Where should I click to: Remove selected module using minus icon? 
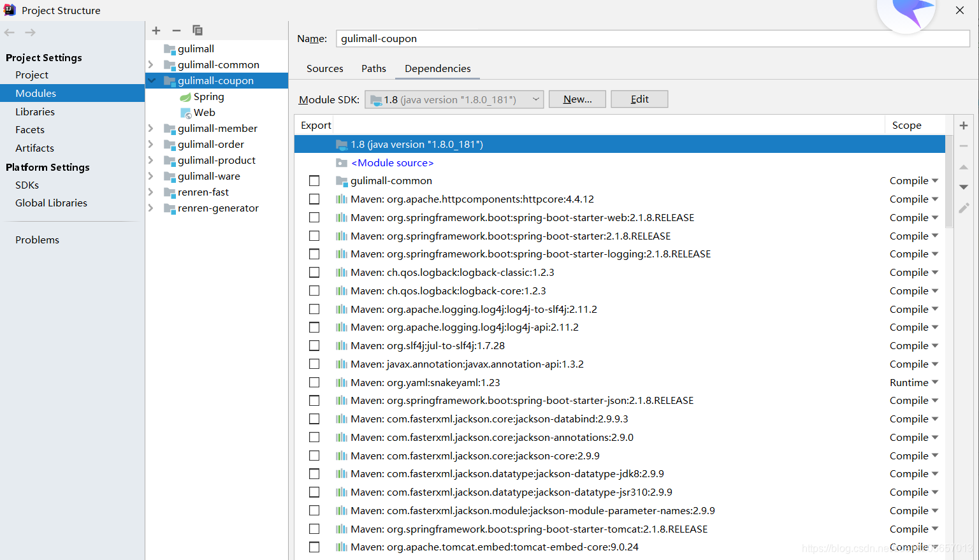[x=176, y=30]
